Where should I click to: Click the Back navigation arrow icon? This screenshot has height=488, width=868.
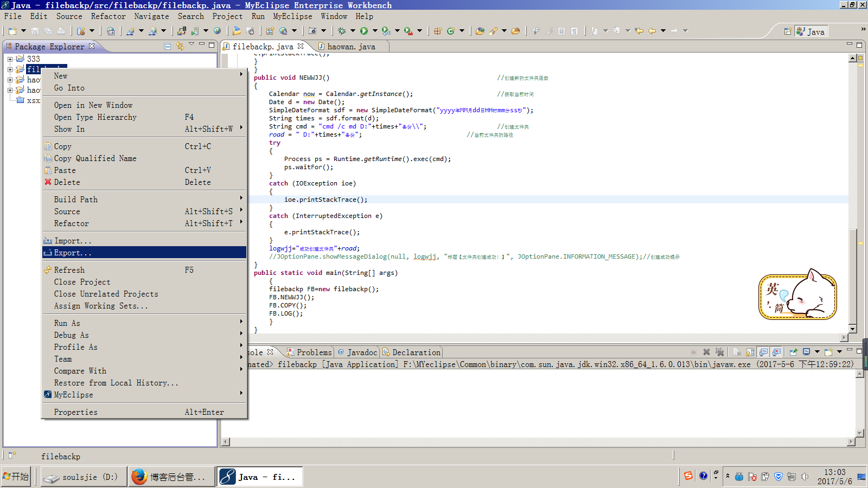(652, 31)
